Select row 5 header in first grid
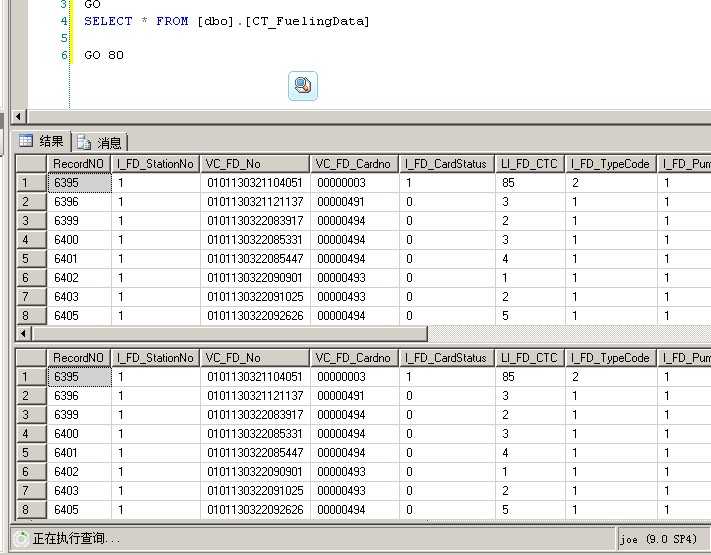The height and width of the screenshot is (555, 711). [x=31, y=258]
